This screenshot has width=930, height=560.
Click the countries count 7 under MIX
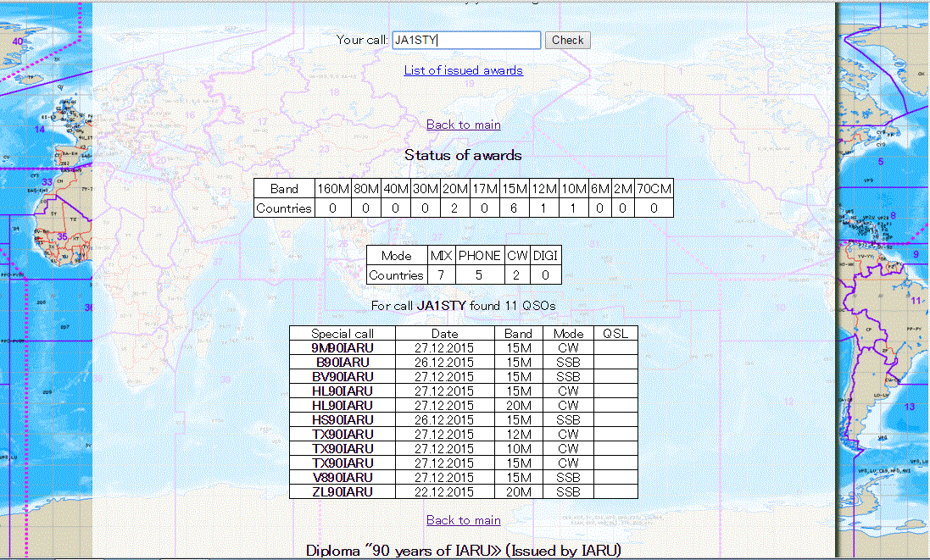tap(442, 275)
